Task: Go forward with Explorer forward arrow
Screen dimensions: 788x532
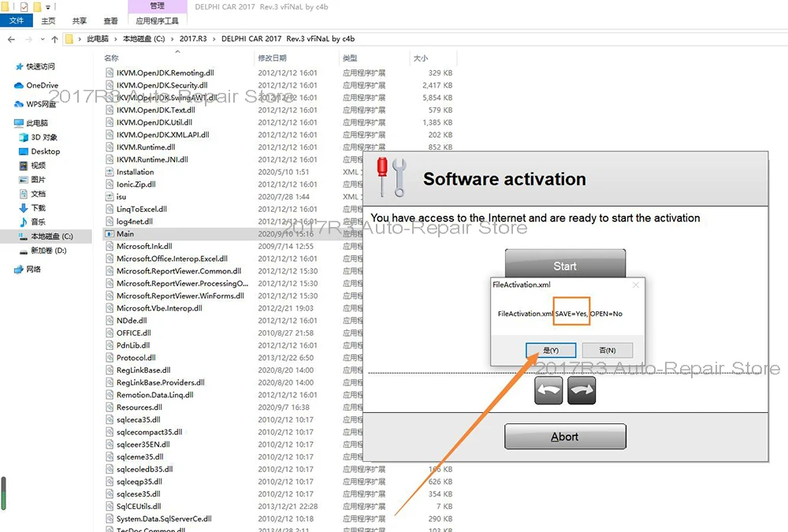Action: [28, 39]
